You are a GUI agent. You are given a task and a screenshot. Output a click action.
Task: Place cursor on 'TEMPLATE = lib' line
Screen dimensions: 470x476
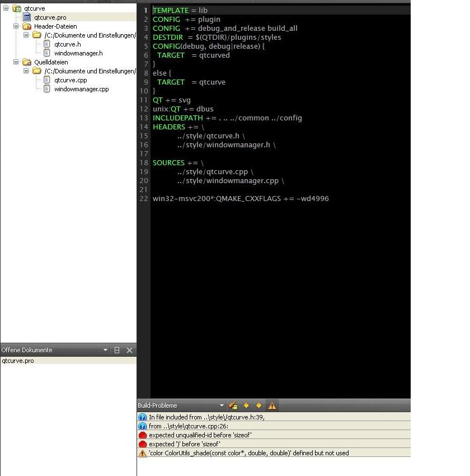[180, 10]
